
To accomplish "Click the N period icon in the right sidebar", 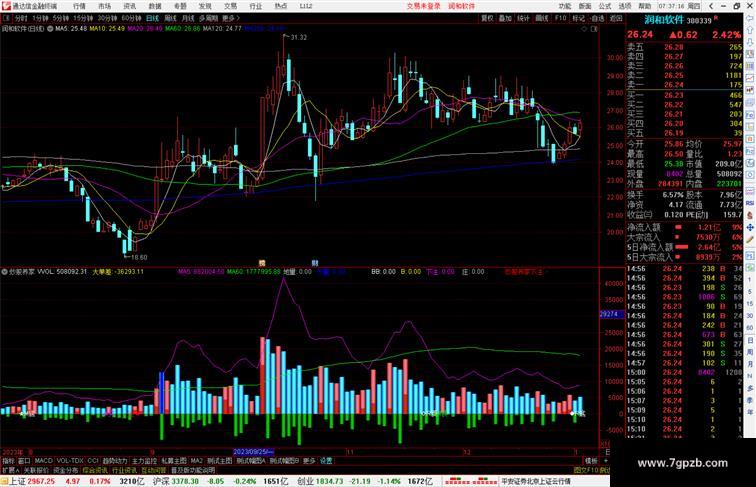I will pyautogui.click(x=750, y=376).
